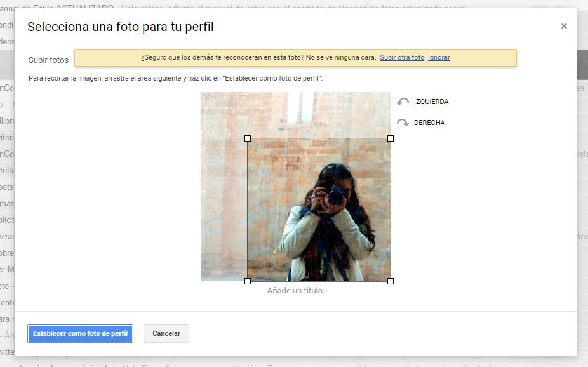Viewport: 588px width, 367px height.
Task: Click the IZQUIERDA rotate label
Action: coord(431,102)
